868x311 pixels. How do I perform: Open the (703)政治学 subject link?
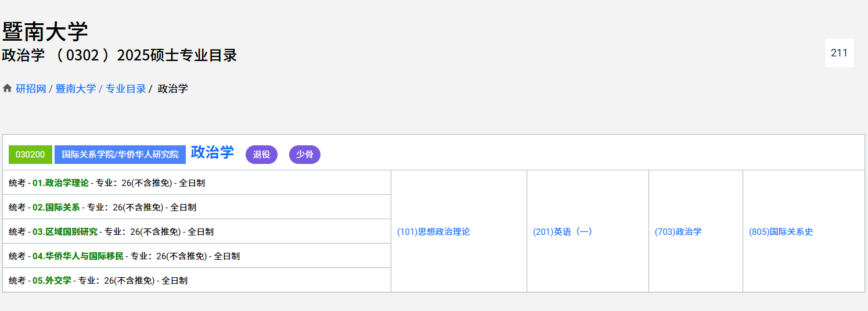678,232
